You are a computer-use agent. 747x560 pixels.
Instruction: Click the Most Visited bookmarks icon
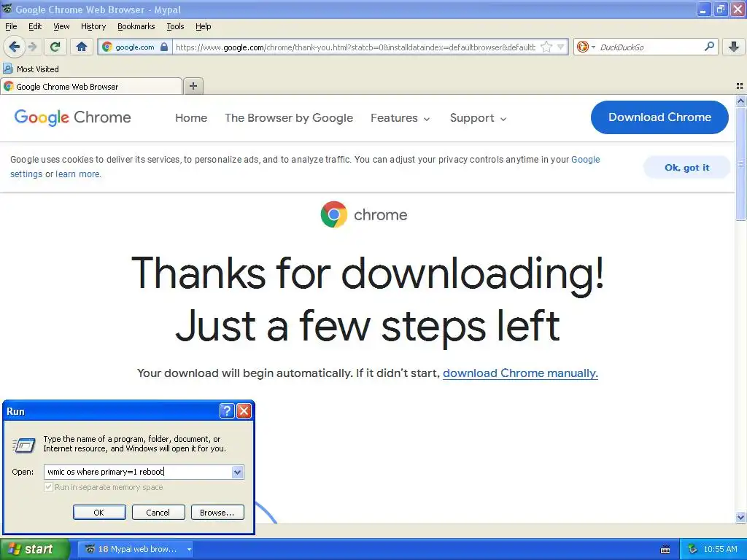pos(8,69)
